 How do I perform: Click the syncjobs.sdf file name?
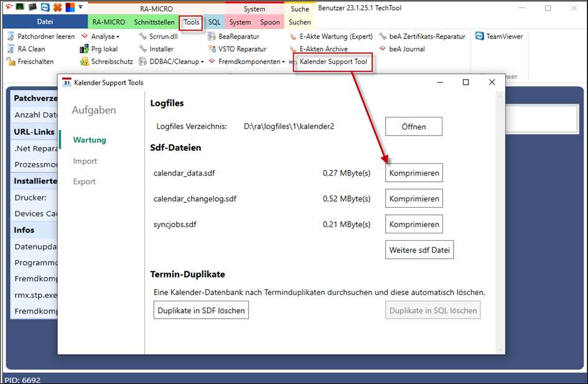pos(175,224)
